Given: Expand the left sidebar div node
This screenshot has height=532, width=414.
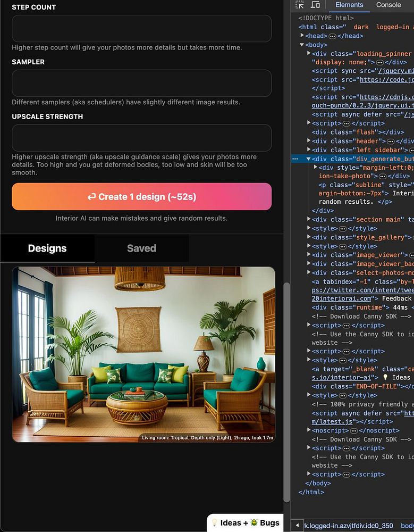Looking at the screenshot, I should pos(309,149).
